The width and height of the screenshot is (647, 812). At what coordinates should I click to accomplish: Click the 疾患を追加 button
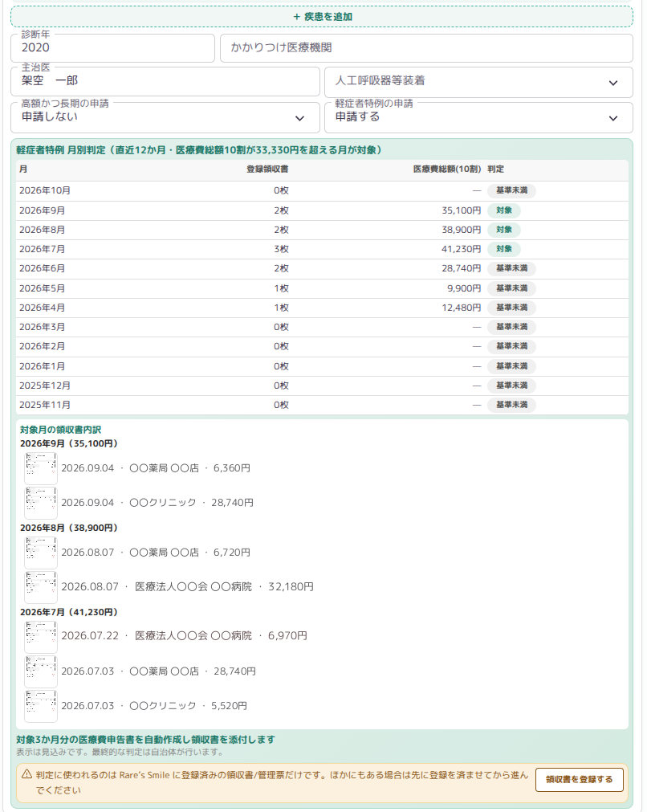click(x=321, y=17)
